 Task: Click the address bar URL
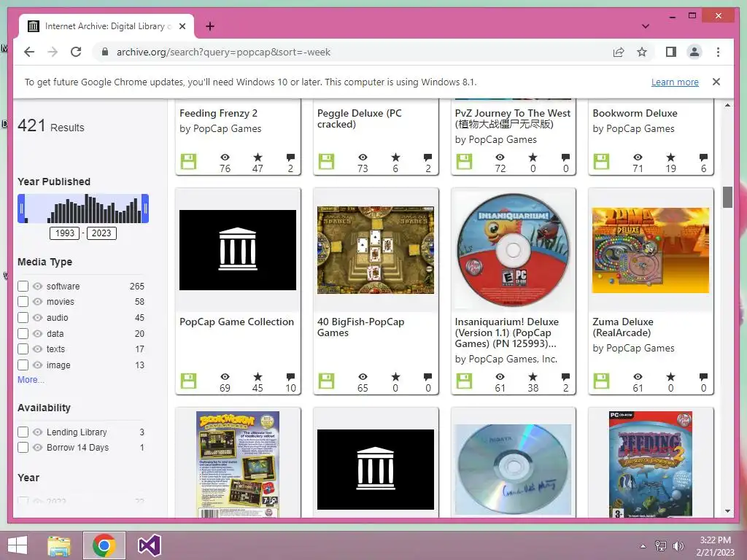[x=223, y=52]
